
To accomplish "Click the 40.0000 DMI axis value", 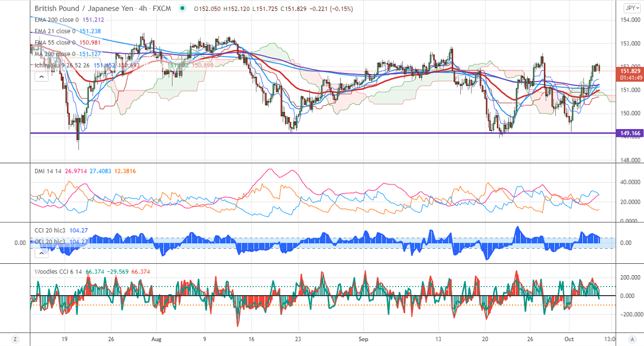I will click(x=630, y=182).
